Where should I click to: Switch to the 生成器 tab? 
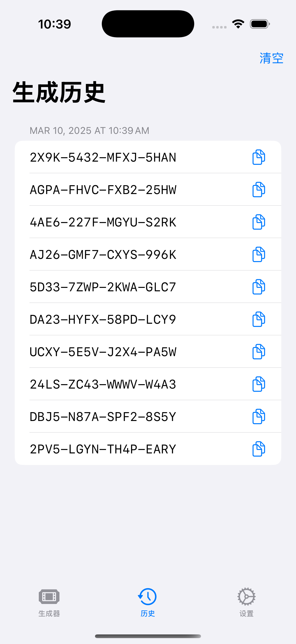49,602
